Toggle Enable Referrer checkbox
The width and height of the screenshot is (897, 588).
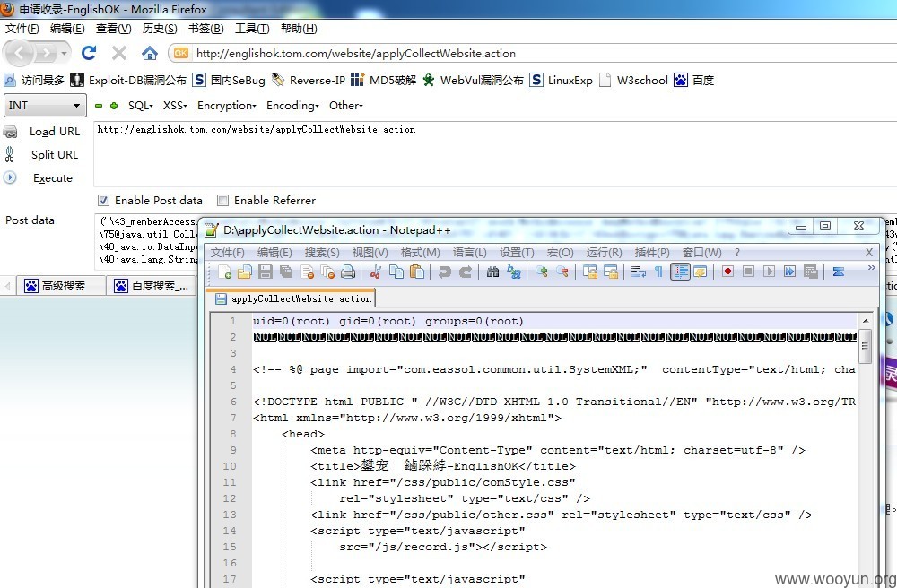coord(222,200)
